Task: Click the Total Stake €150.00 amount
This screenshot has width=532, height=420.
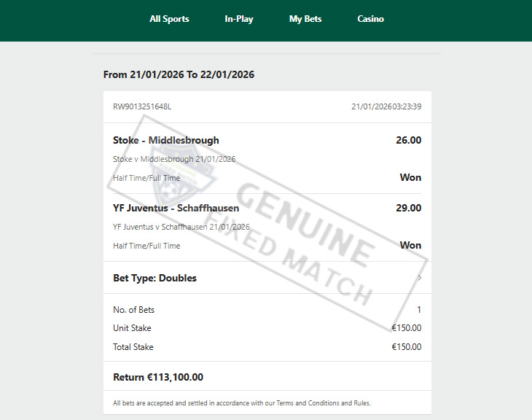Action: coord(407,347)
